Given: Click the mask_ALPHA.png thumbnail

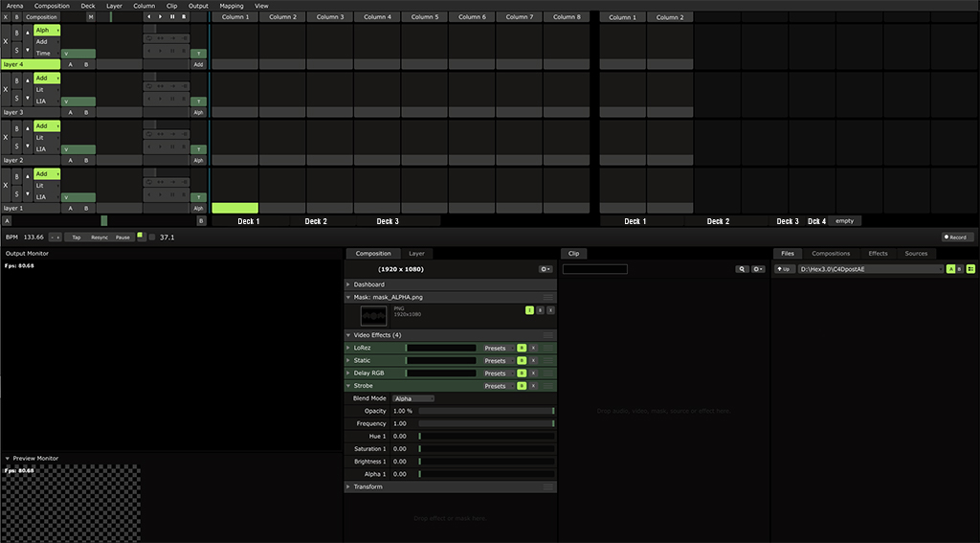Looking at the screenshot, I should (374, 316).
